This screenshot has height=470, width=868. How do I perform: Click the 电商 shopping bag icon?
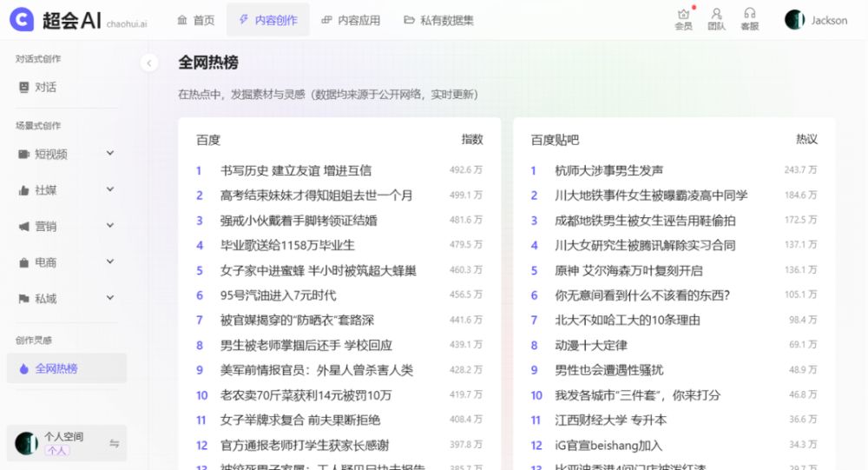coord(23,262)
